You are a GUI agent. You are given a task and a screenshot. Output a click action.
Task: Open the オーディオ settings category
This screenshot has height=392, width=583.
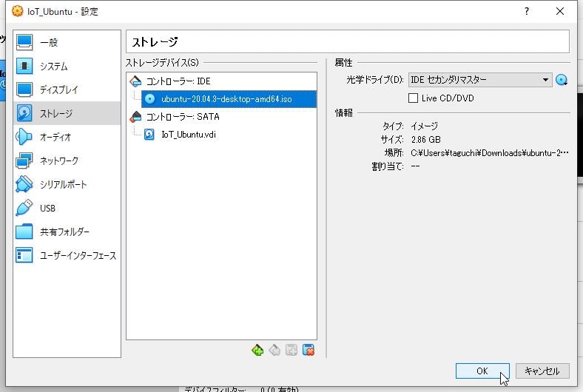(x=67, y=137)
